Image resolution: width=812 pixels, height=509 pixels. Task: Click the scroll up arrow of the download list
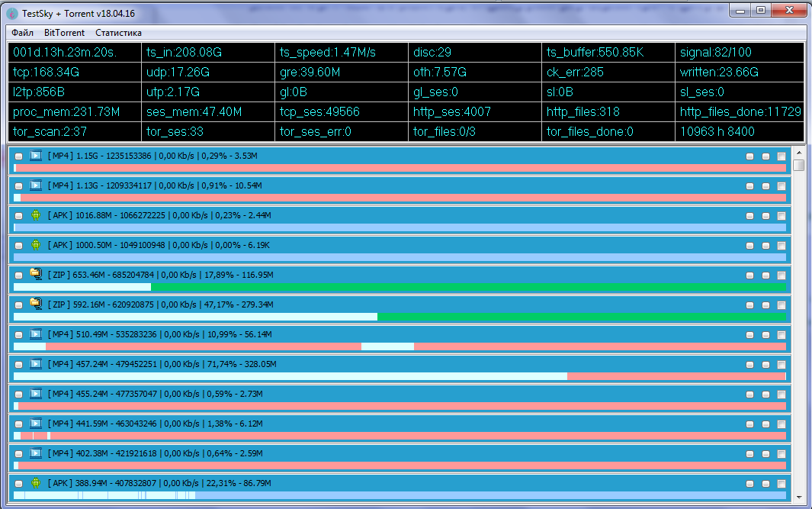(799, 151)
